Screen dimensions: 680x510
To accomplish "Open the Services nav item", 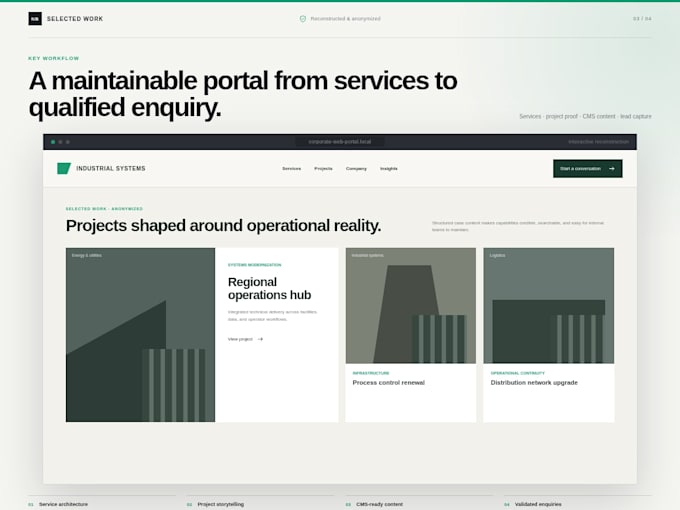I will click(x=291, y=169).
